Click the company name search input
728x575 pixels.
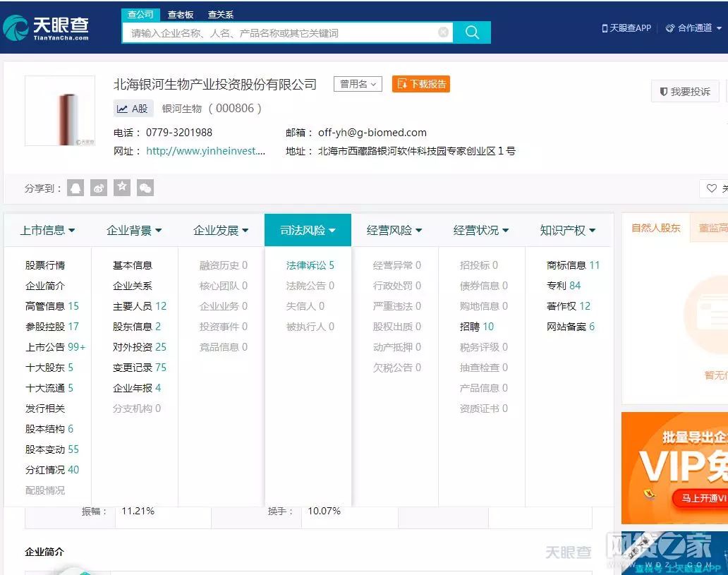click(281, 33)
